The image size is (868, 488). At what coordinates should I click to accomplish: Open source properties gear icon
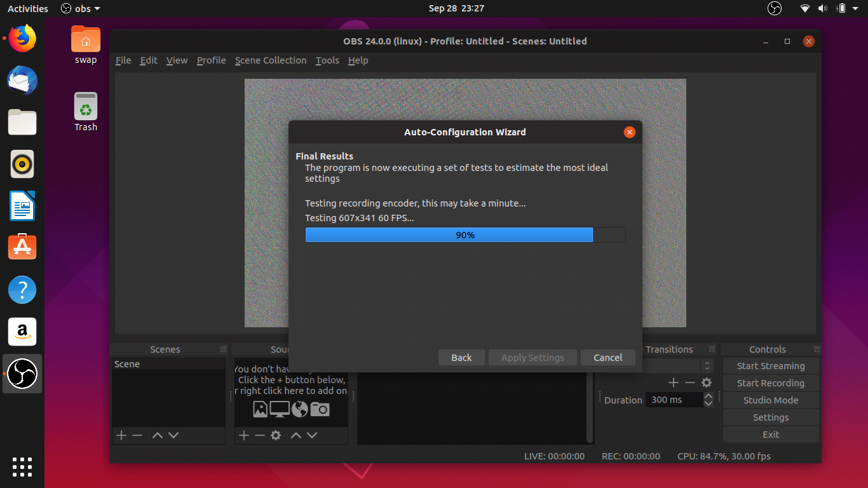(x=276, y=435)
